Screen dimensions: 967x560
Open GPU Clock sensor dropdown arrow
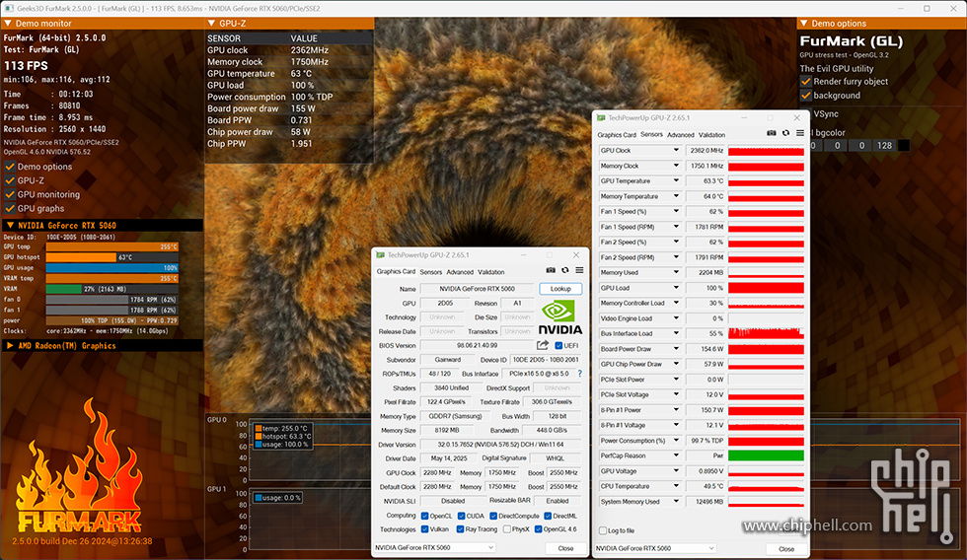pos(676,150)
